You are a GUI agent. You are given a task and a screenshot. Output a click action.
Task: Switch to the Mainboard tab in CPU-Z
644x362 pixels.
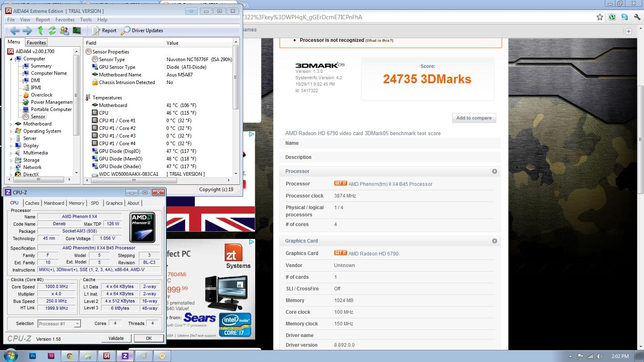coord(54,203)
